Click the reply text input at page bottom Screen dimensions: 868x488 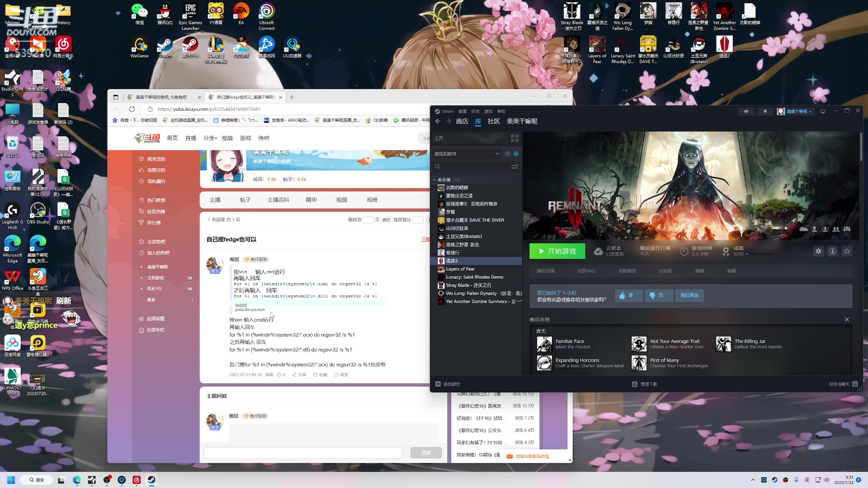coord(303,453)
